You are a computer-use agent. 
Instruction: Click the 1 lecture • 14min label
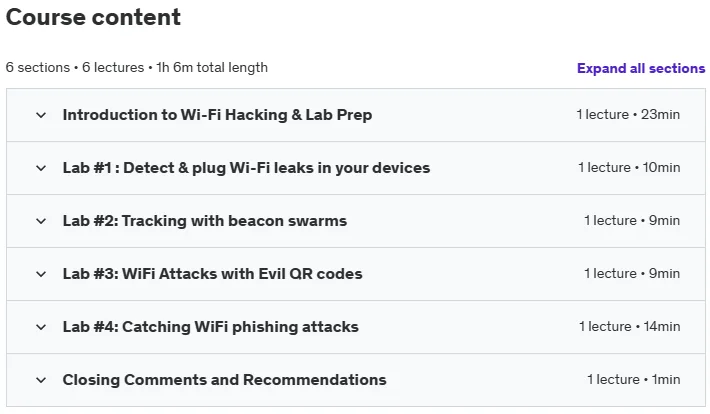[629, 327]
